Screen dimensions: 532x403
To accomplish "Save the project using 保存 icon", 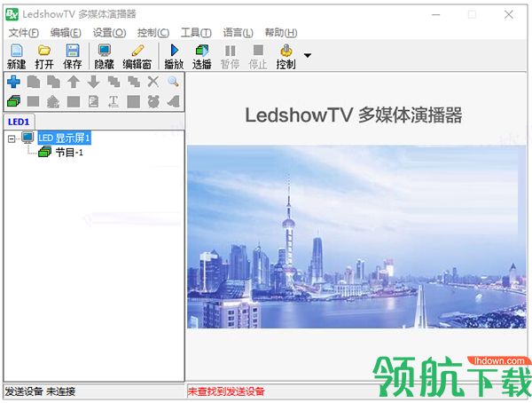I will click(x=73, y=57).
